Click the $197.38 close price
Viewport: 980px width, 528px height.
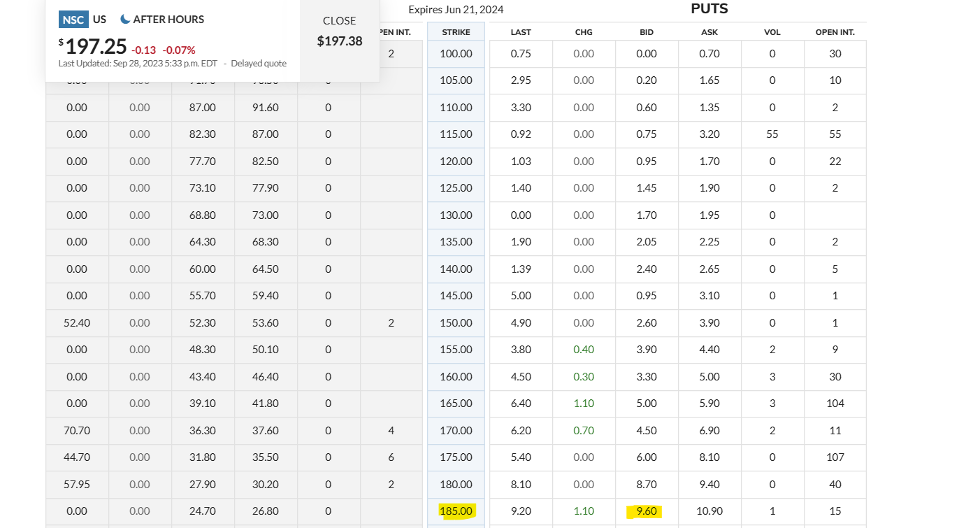[x=340, y=41]
